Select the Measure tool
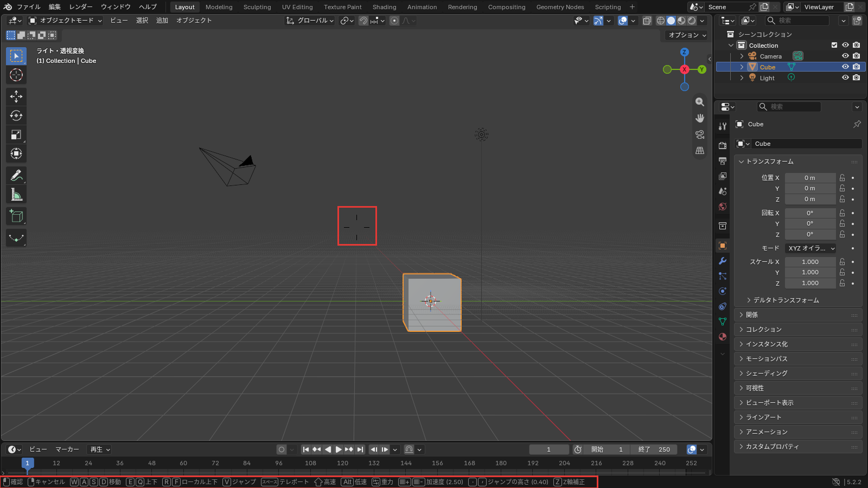 (16, 195)
